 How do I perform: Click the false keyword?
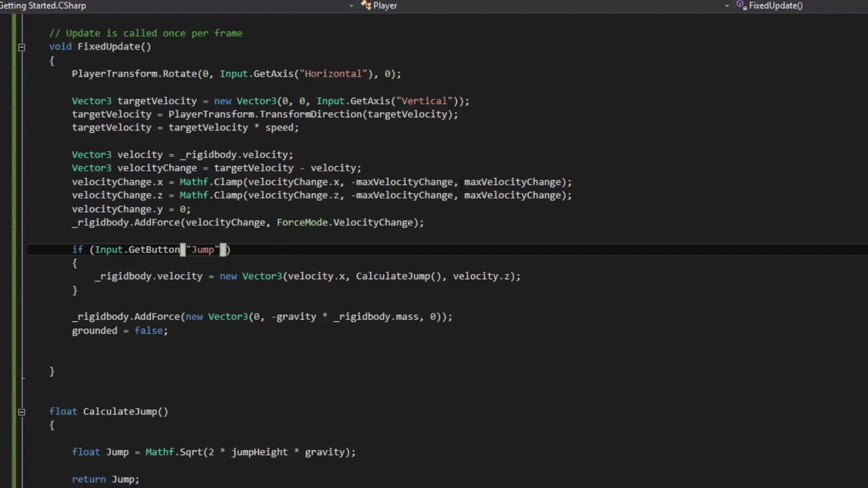149,331
